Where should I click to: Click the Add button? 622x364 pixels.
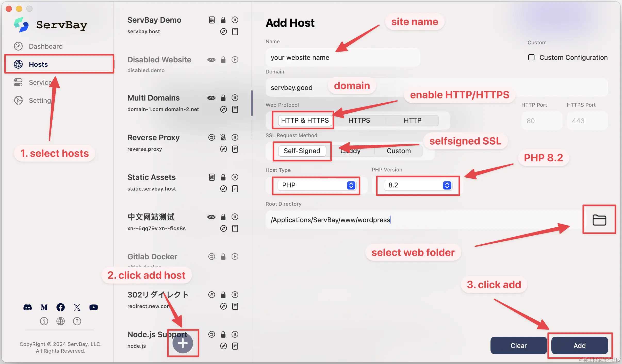point(579,345)
